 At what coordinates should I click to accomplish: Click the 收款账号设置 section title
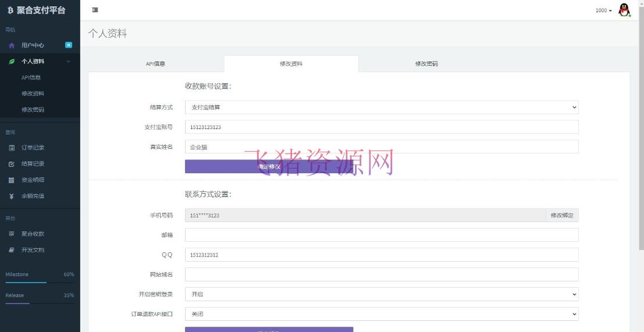click(x=208, y=86)
